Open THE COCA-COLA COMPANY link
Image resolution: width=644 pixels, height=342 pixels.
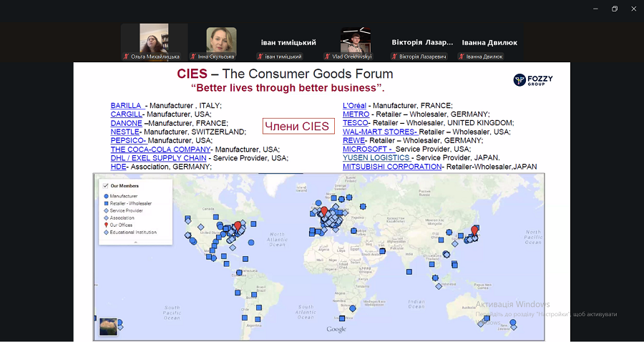161,150
